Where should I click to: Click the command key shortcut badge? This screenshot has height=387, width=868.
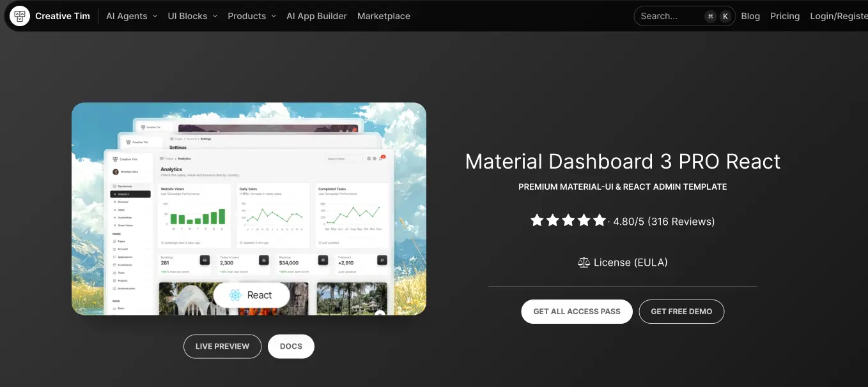click(710, 17)
